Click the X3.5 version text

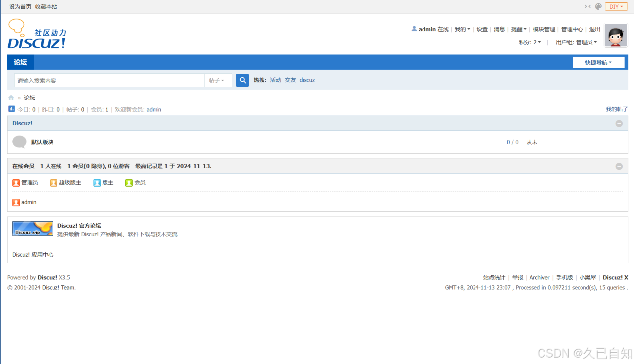[64, 278]
